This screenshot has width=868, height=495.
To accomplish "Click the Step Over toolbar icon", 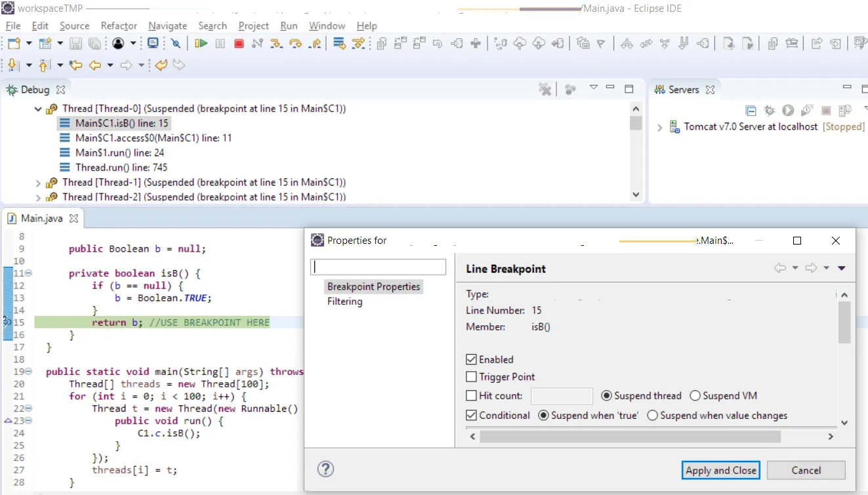I will coord(295,44).
